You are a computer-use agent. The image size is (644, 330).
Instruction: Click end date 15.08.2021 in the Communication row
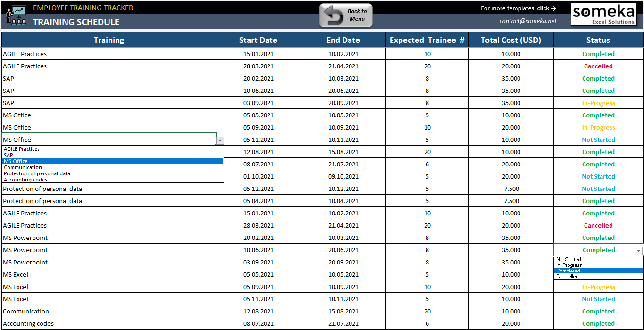343,311
